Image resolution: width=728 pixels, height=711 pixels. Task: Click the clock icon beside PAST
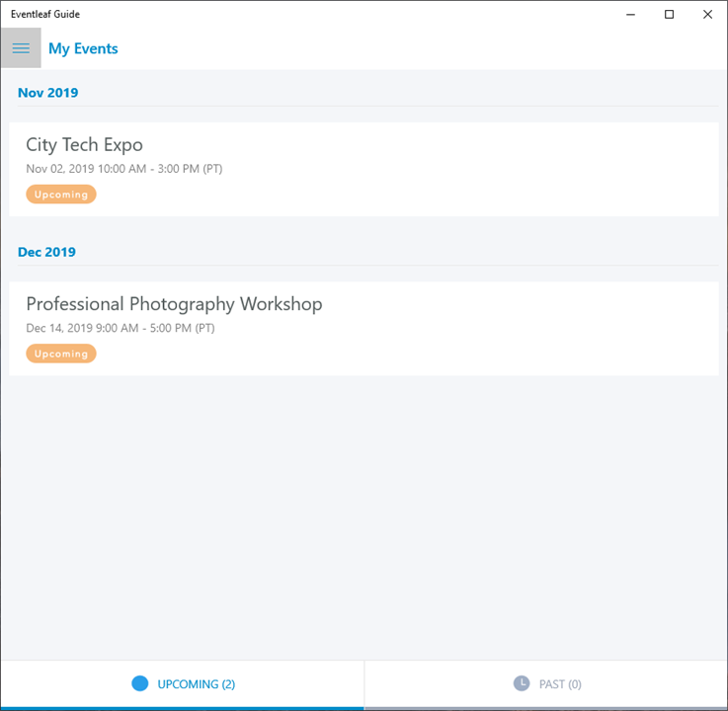[522, 683]
